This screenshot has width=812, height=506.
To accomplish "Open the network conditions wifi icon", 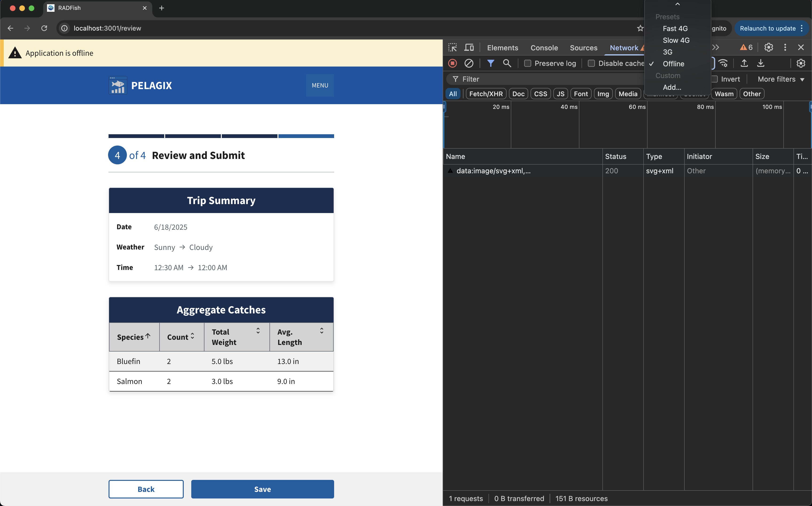I will tap(723, 63).
